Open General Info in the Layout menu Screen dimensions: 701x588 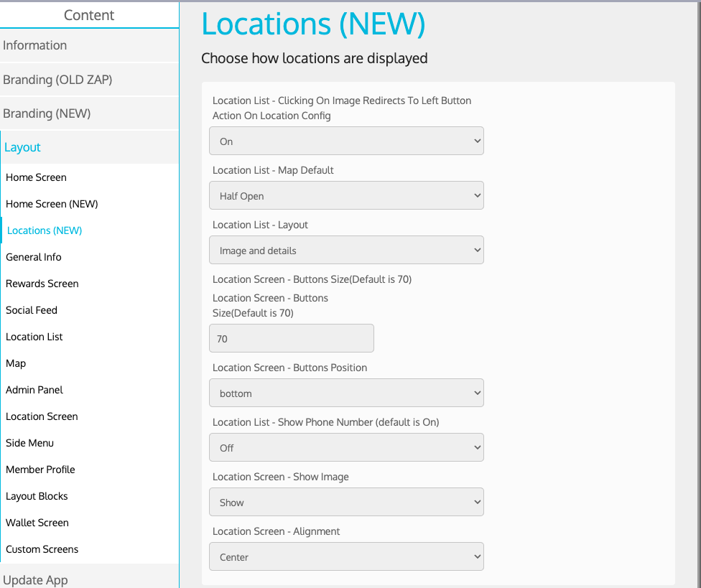pos(34,257)
